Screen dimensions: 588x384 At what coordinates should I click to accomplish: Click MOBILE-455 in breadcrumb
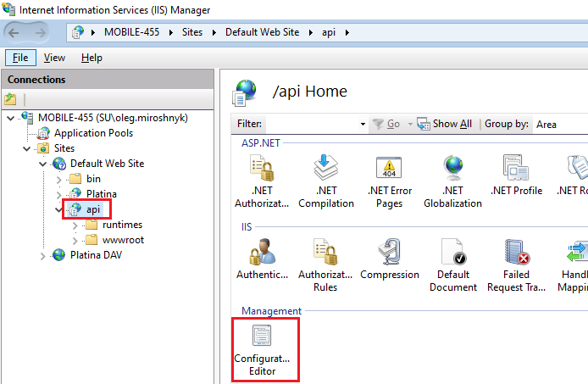click(131, 32)
